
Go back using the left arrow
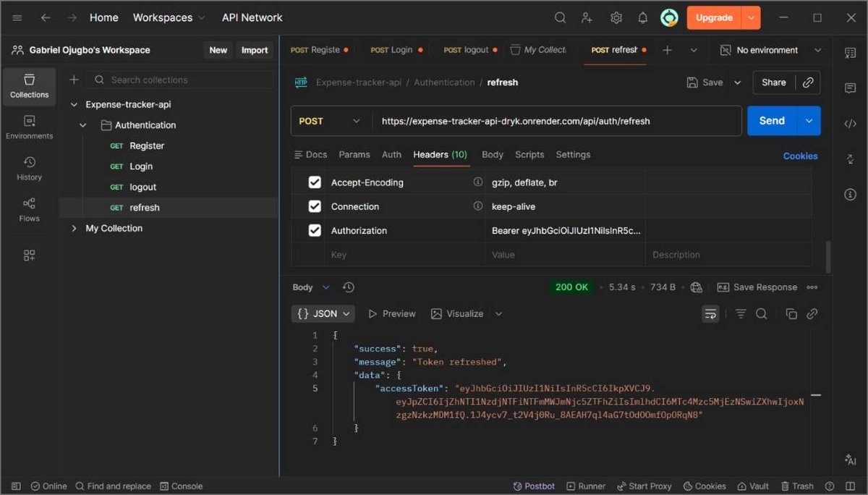[46, 17]
